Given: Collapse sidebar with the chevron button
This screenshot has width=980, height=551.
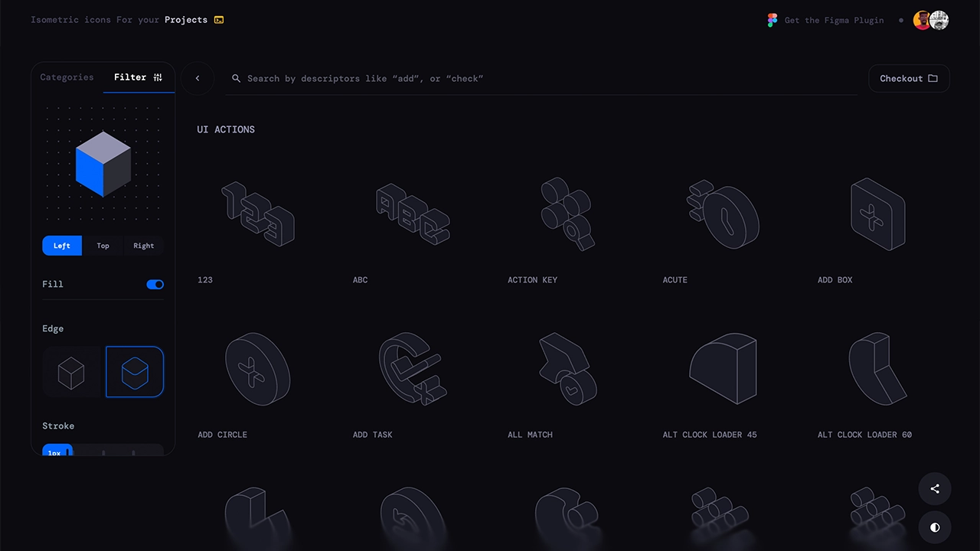Looking at the screenshot, I should tap(198, 78).
